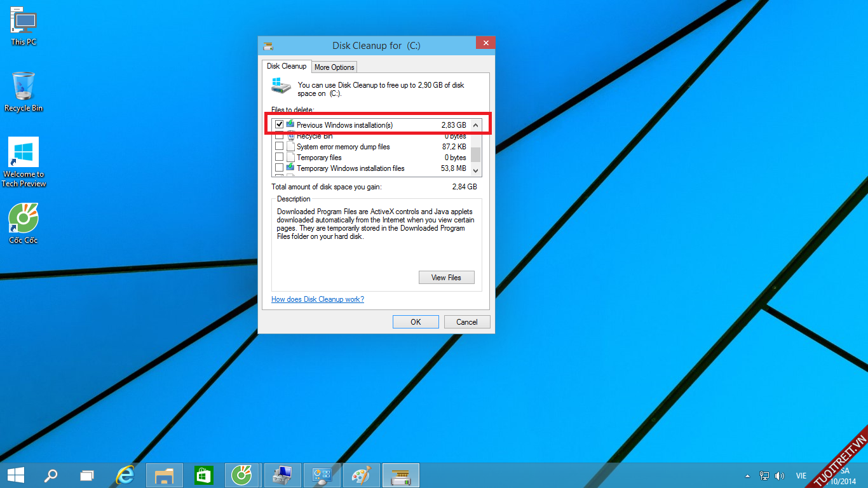This screenshot has width=868, height=488.
Task: Open the taskbar Search magnifier
Action: pos(50,475)
